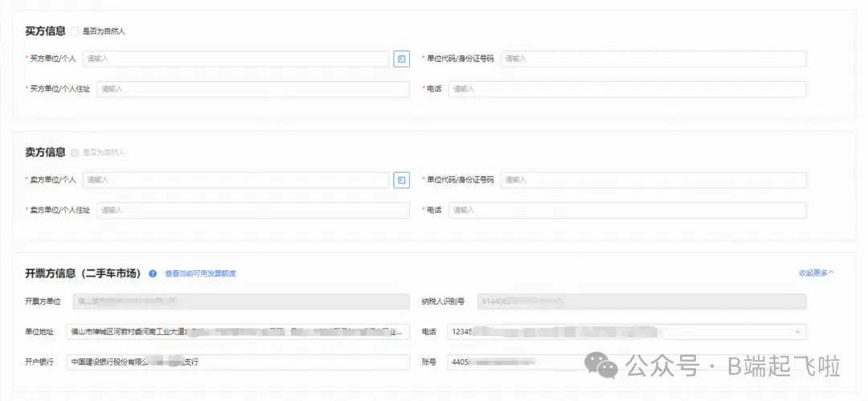Viewport: 868px width, 401px height.
Task: Select the seller 电话 input field
Action: [x=627, y=211]
